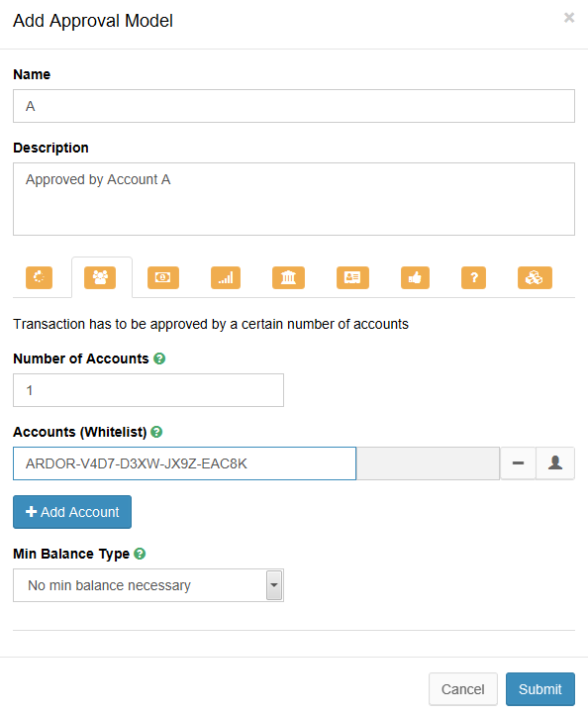588x717 pixels.
Task: Open the signal bars asset approval tab
Action: click(226, 277)
